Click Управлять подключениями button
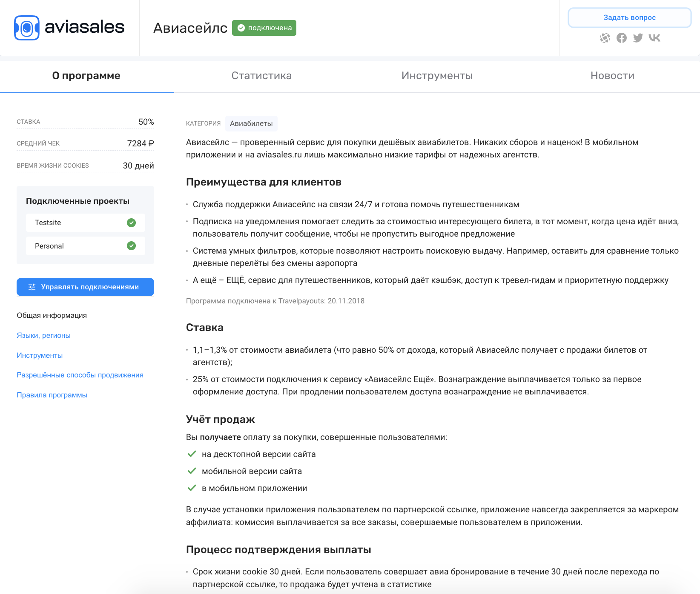700x594 pixels. [85, 287]
